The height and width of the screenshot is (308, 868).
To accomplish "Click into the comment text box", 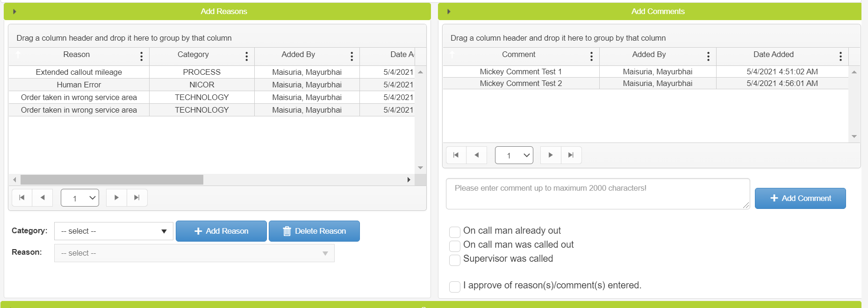I will [x=597, y=193].
